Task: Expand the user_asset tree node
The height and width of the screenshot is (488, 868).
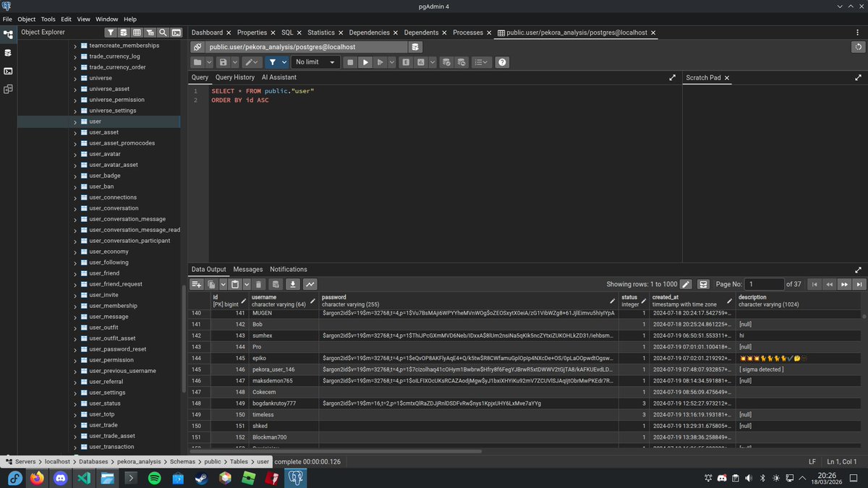Action: [75, 132]
